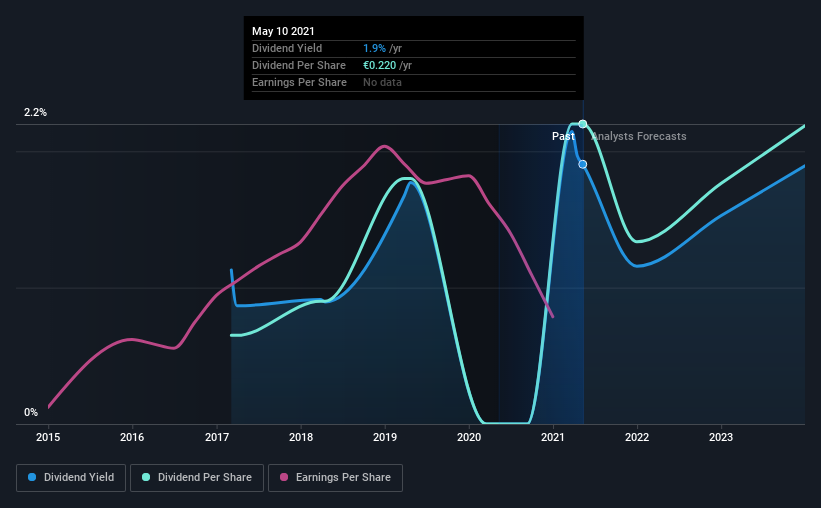Click the 0% y-axis label
Viewport: 821px width, 508px height.
(x=31, y=413)
